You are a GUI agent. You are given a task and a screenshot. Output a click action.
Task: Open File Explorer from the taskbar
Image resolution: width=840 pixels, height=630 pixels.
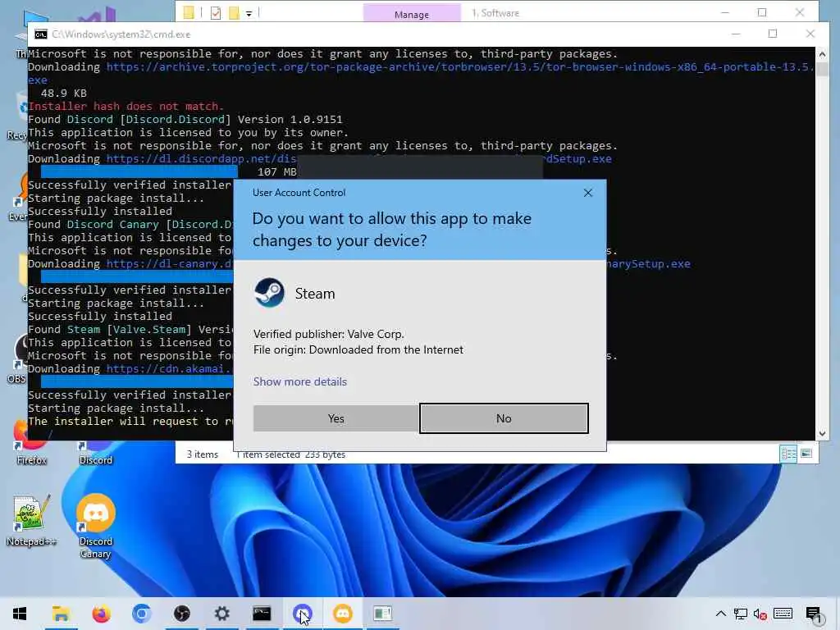61,614
